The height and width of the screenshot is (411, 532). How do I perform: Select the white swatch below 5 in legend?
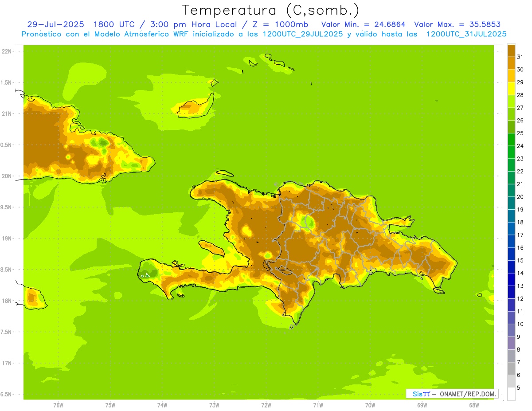point(511,394)
